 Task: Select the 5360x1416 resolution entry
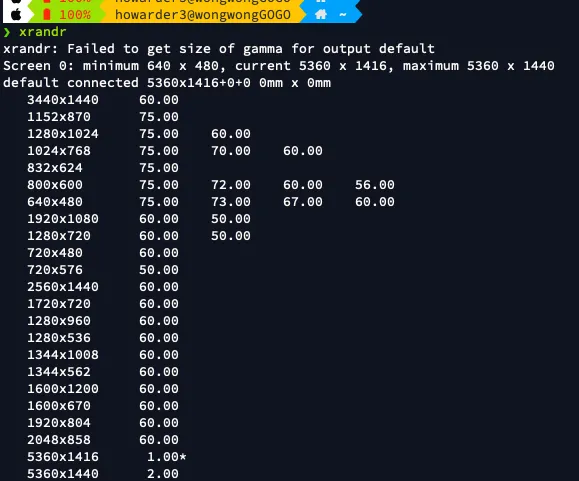tap(63, 457)
